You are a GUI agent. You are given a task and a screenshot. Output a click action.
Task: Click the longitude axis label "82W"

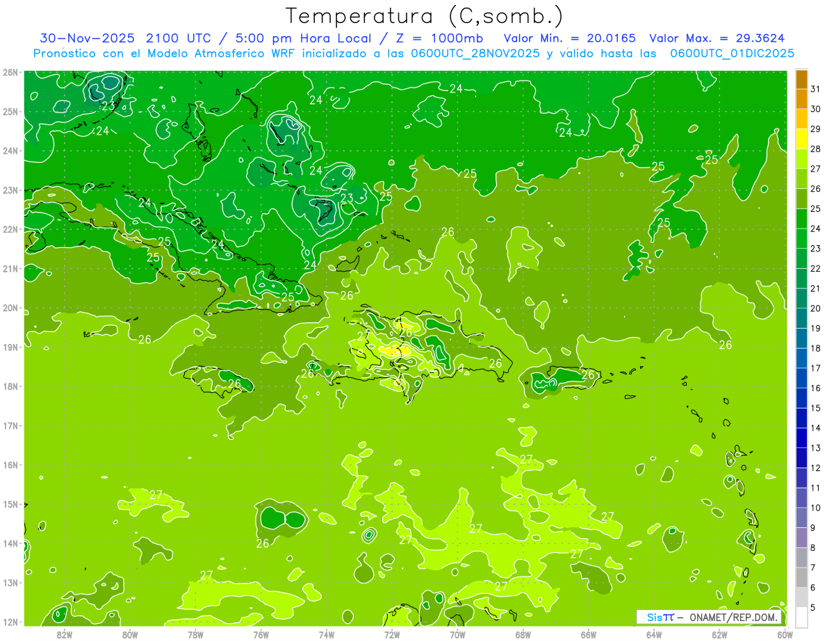click(64, 634)
